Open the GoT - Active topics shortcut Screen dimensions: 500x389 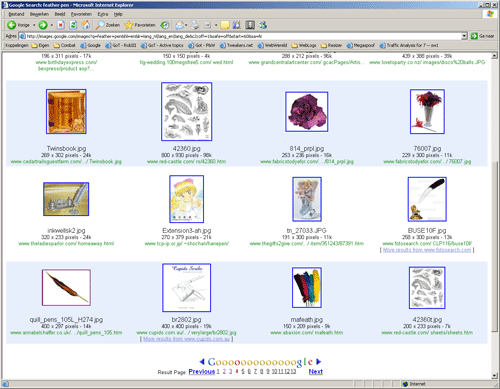click(162, 45)
